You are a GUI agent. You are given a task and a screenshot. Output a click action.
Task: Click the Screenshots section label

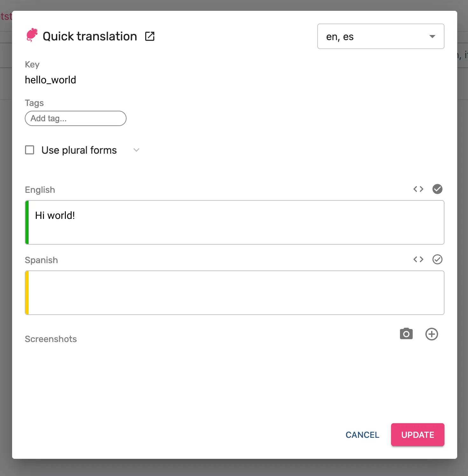(x=51, y=339)
